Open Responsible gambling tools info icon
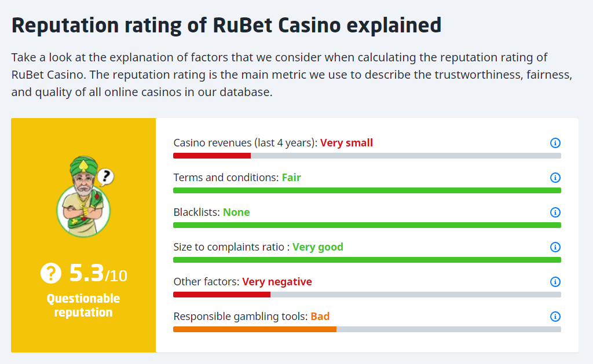The height and width of the screenshot is (364, 593). [x=555, y=317]
